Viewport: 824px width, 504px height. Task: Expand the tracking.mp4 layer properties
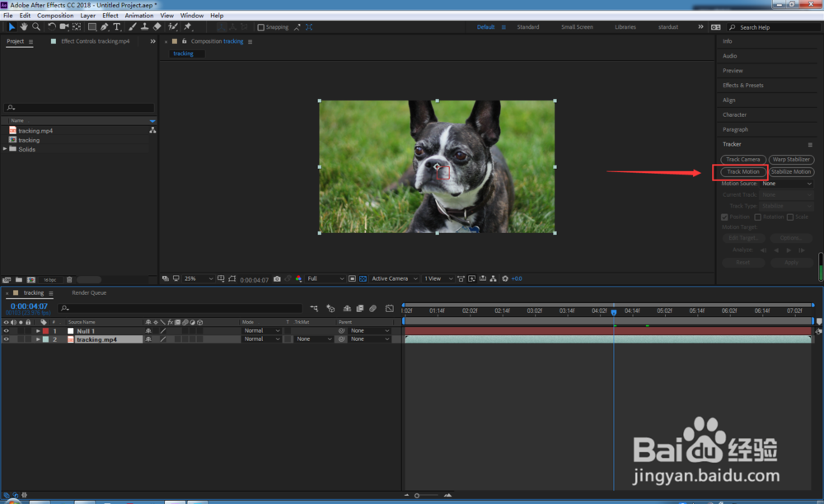(x=38, y=339)
